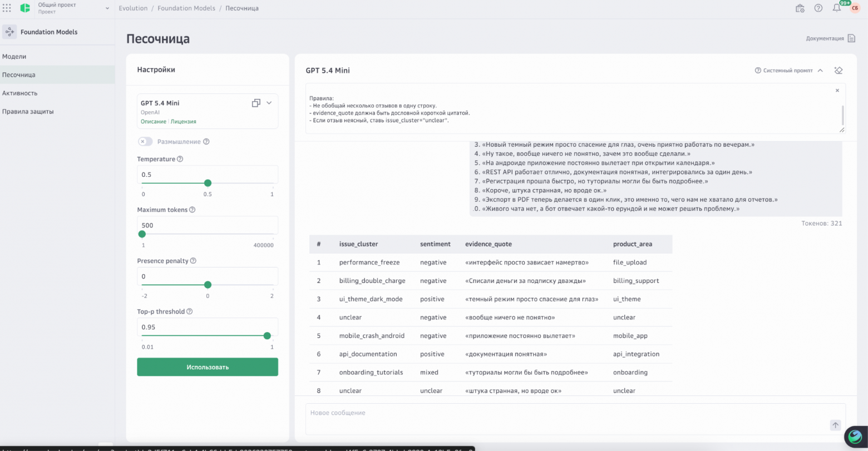Open the calendar billing icon in header

coord(800,8)
